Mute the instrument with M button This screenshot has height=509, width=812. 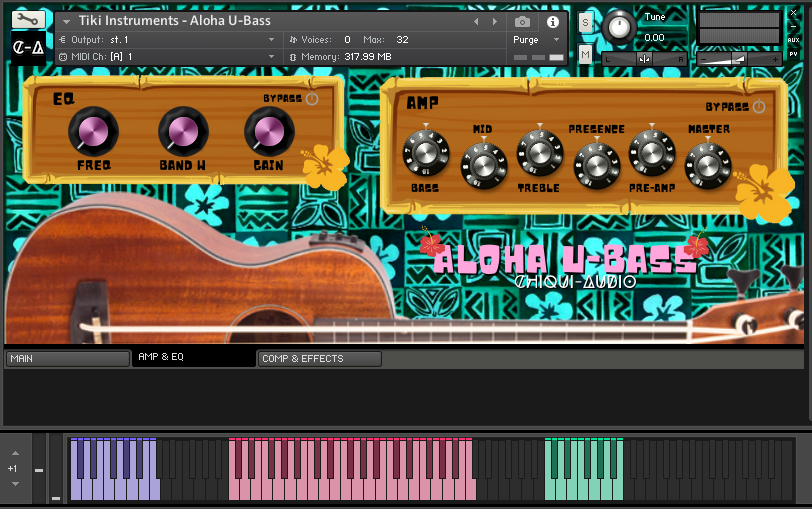(x=585, y=55)
